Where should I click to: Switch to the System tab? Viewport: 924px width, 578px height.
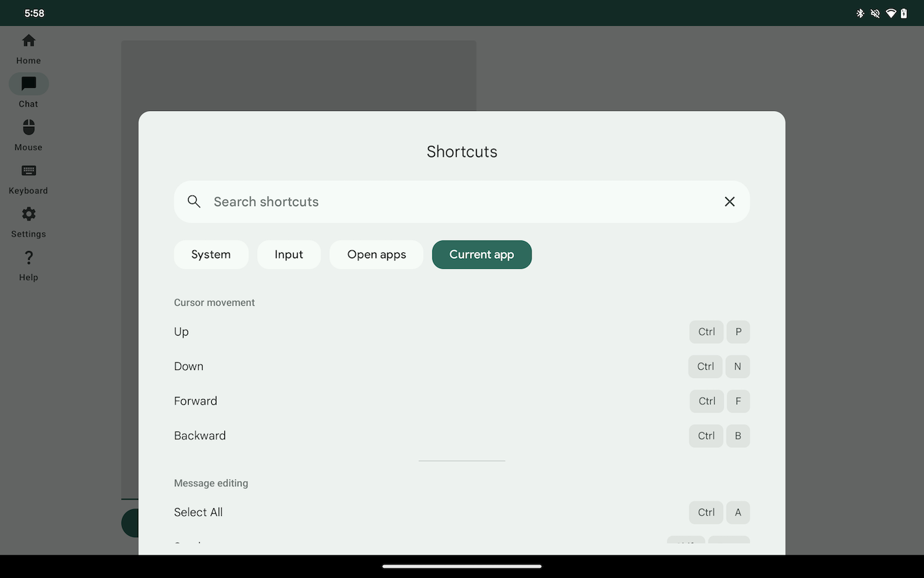[x=211, y=254]
